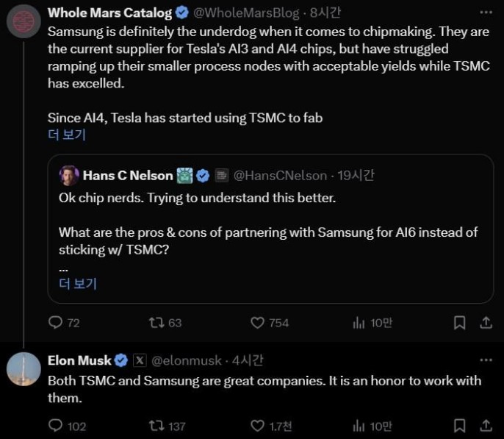Share Elon Musk's tweet
This screenshot has width=504, height=439.
tap(486, 425)
